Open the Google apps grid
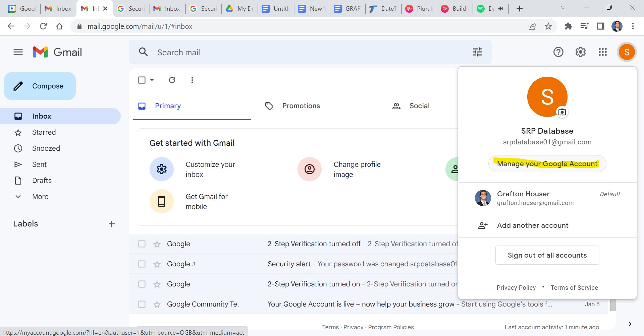Screen dimensions: 644x336 [x=602, y=52]
